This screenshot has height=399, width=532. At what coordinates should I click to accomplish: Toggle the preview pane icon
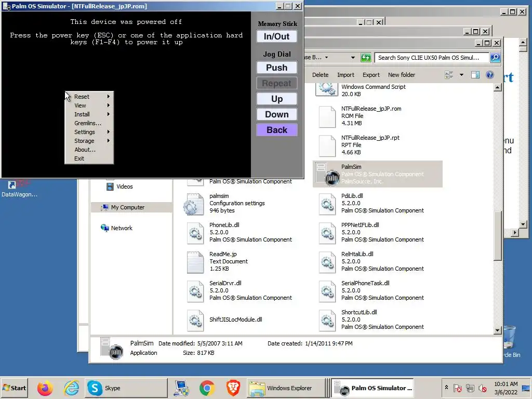click(475, 75)
